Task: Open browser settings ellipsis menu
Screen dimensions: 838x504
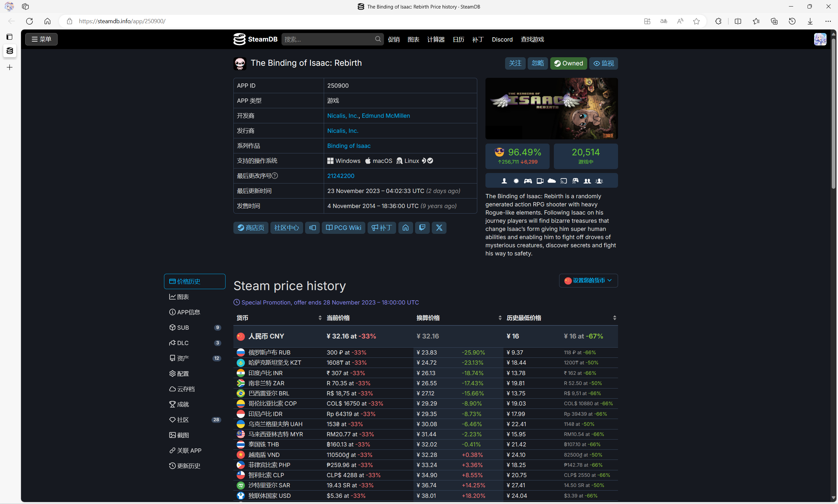Action: click(x=828, y=21)
